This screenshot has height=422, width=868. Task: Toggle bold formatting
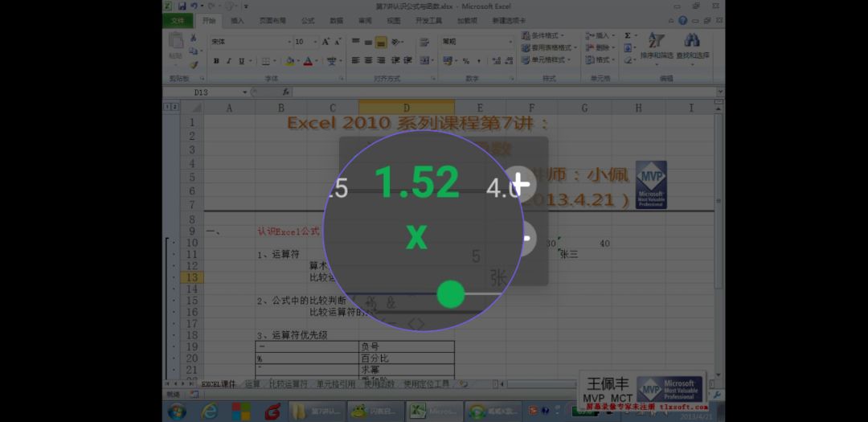point(216,61)
